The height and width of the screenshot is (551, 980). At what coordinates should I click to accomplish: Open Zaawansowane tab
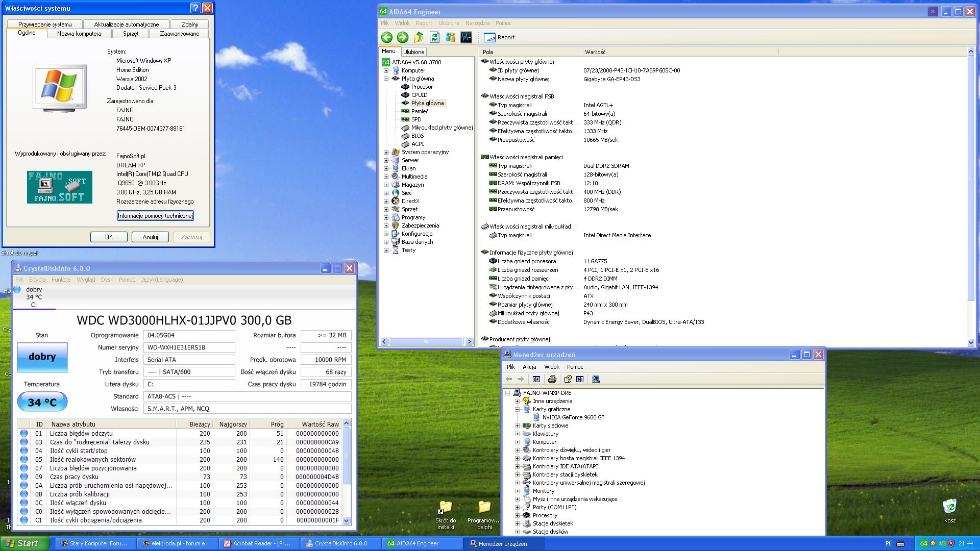[180, 34]
